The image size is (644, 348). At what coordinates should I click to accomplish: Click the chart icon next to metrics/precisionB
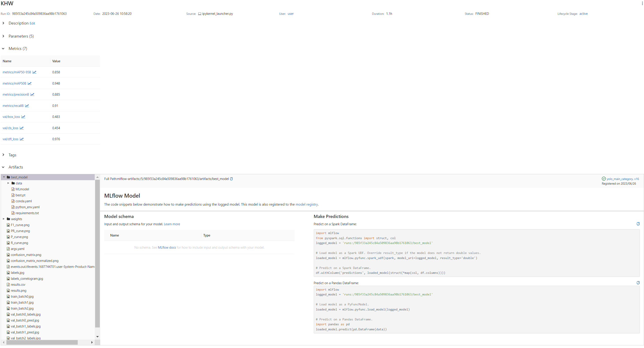click(32, 95)
